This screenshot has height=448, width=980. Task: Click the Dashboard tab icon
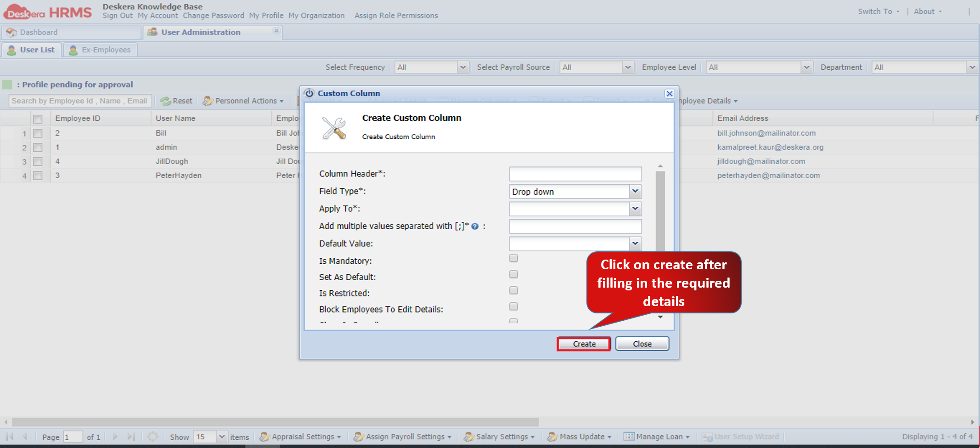click(x=11, y=32)
